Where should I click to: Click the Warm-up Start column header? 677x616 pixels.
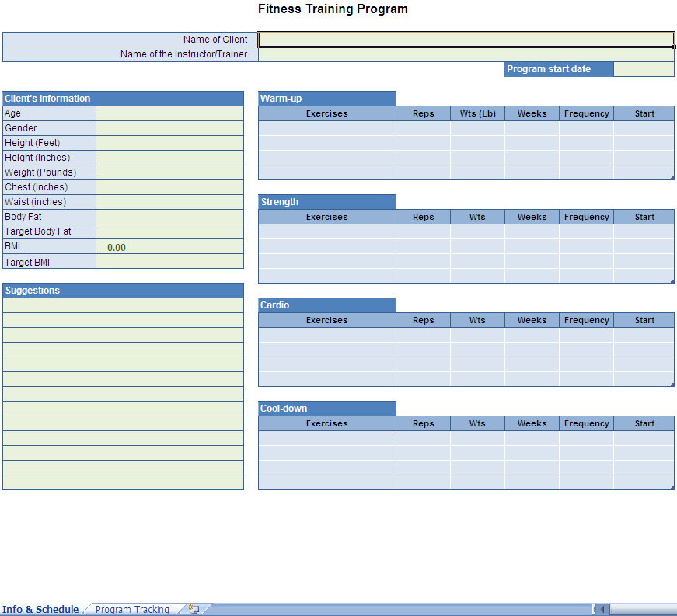click(x=644, y=113)
